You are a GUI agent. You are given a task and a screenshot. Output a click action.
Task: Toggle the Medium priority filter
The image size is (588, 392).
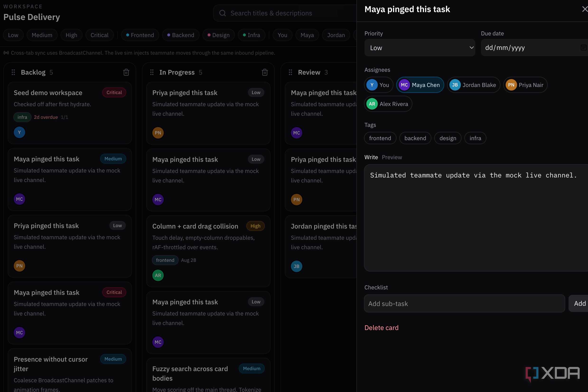pyautogui.click(x=42, y=35)
